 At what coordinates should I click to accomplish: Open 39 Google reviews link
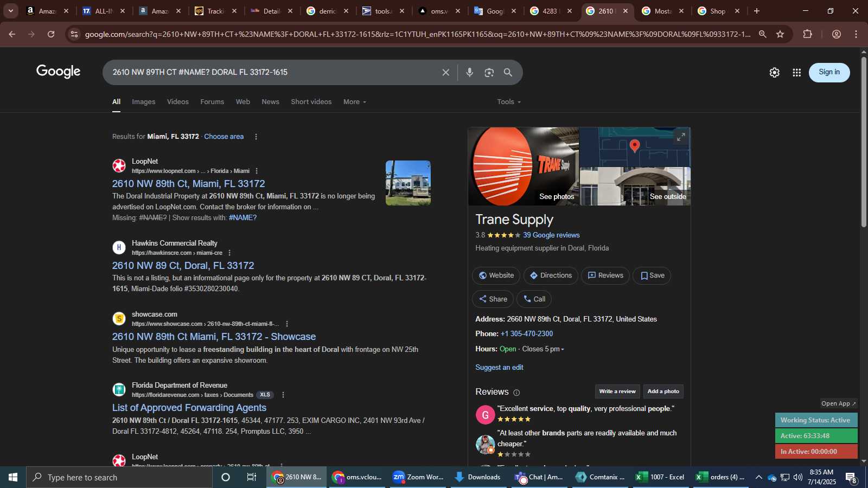(x=551, y=235)
